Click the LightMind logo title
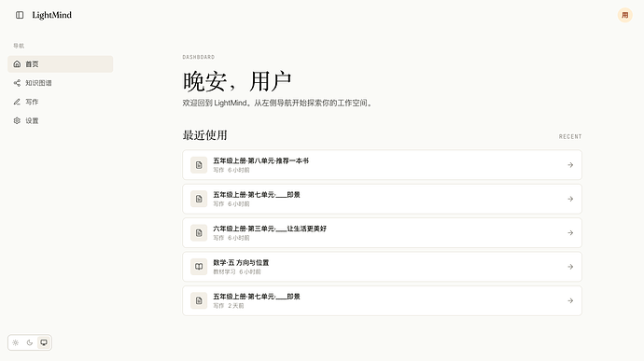The height and width of the screenshot is (361, 644). click(x=51, y=15)
